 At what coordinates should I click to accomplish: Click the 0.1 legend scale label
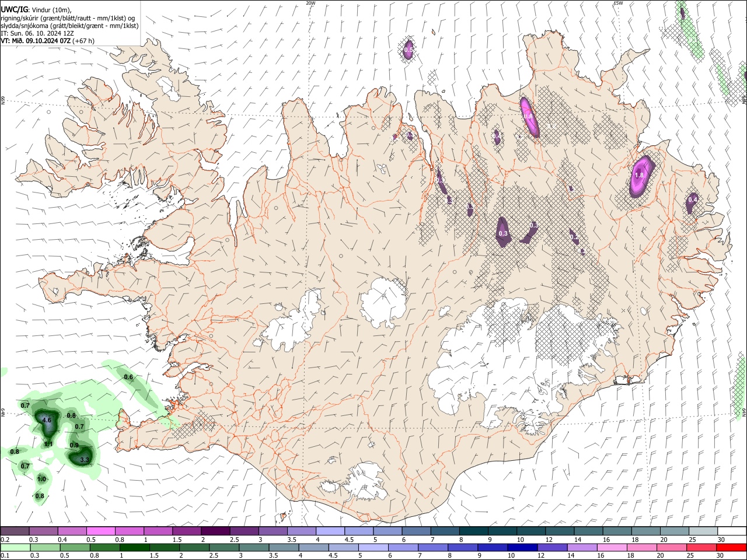(5, 556)
